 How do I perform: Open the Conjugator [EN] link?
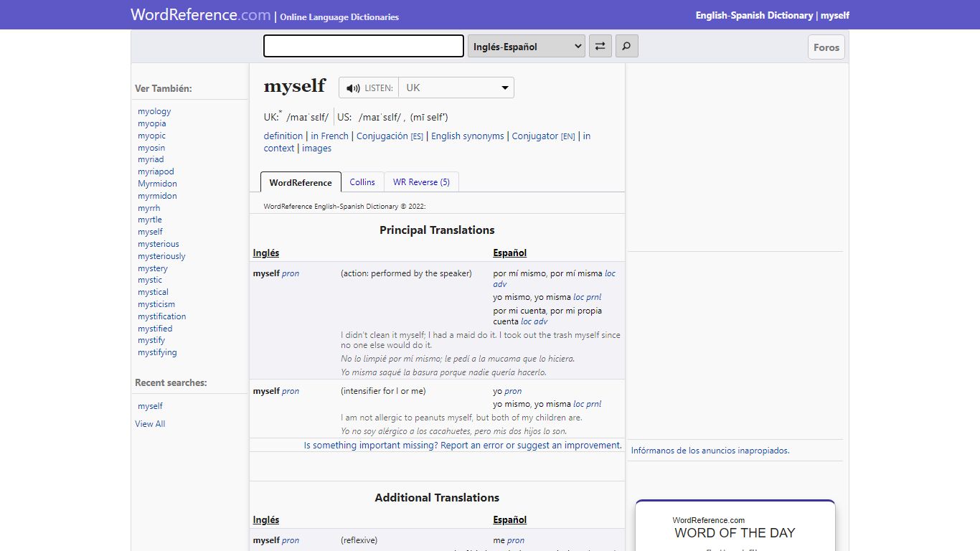point(543,136)
